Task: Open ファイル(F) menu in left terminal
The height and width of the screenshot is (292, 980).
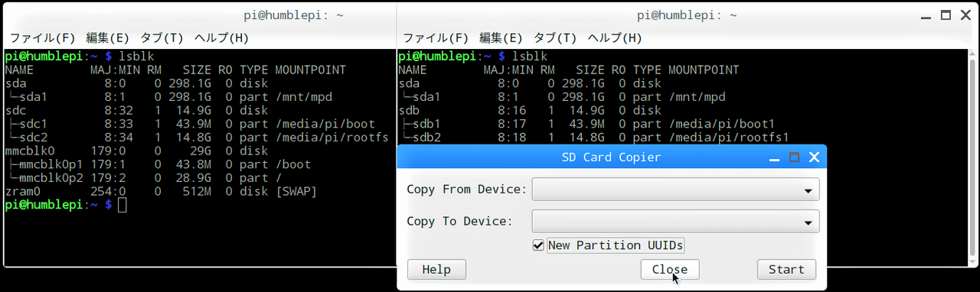Action: pyautogui.click(x=43, y=37)
